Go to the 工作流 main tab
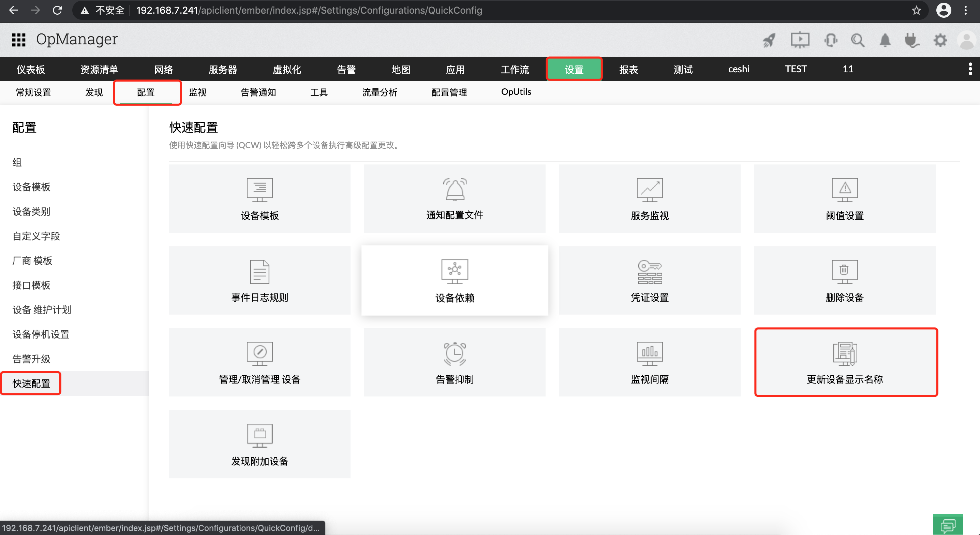 (x=514, y=69)
